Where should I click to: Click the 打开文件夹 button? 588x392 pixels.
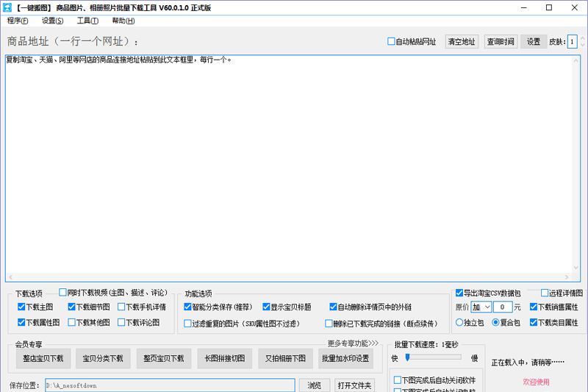coord(354,385)
